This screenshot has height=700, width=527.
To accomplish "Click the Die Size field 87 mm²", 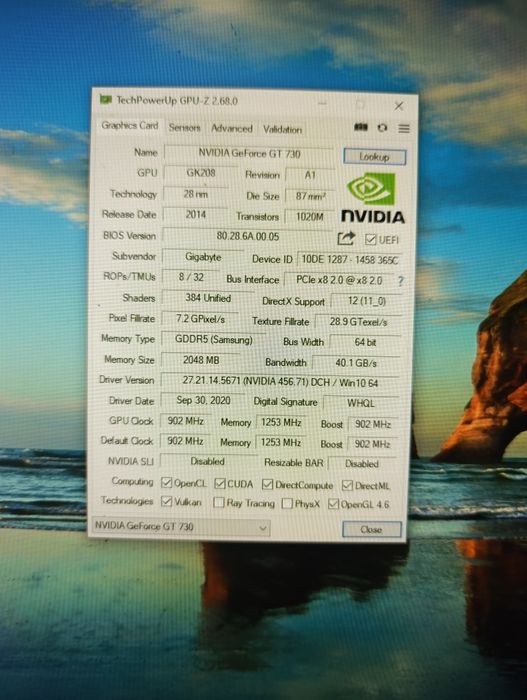I will [310, 196].
